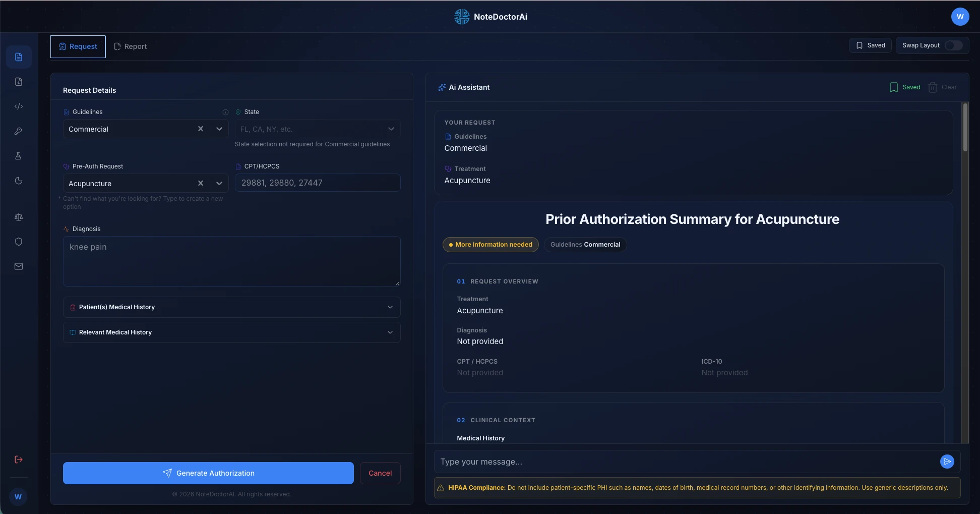Expand Relevant Medical History section
Image resolution: width=980 pixels, height=514 pixels.
[232, 332]
